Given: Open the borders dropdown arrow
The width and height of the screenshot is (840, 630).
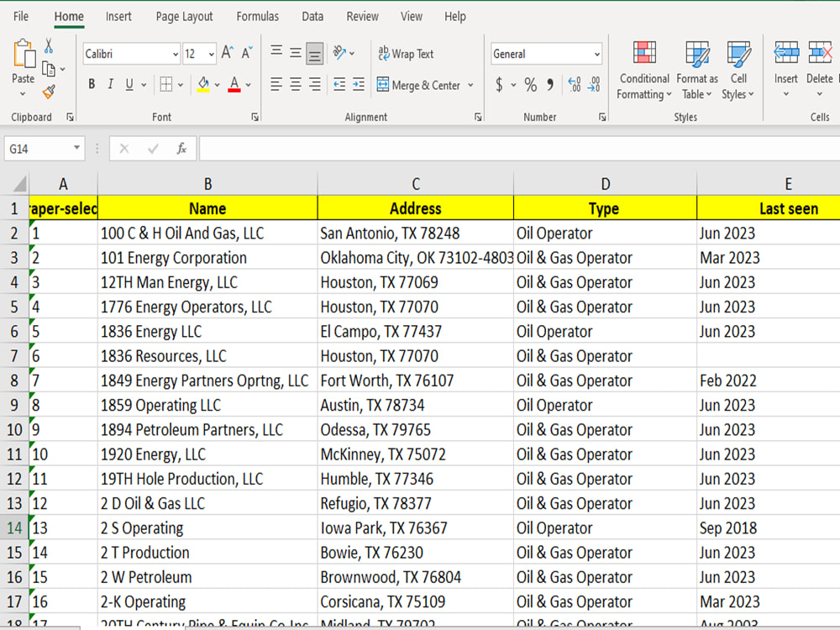Looking at the screenshot, I should (181, 85).
